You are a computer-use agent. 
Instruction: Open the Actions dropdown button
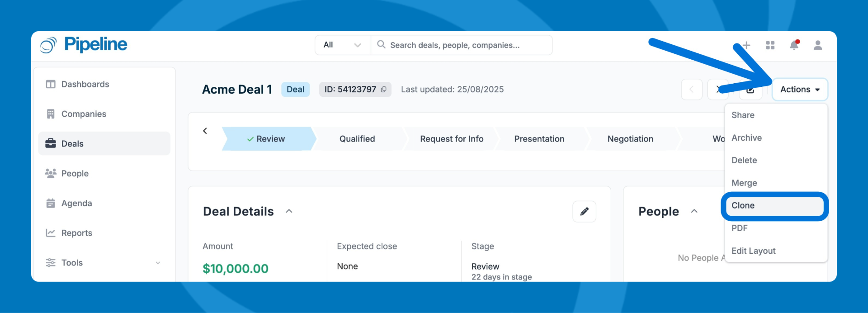[x=799, y=90]
